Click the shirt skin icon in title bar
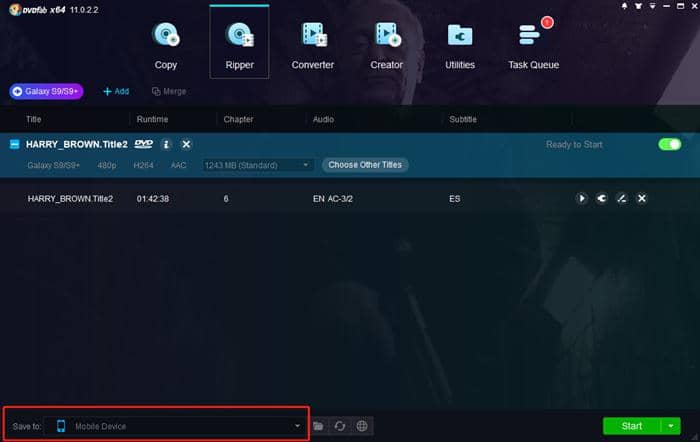700x442 pixels. point(638,6)
